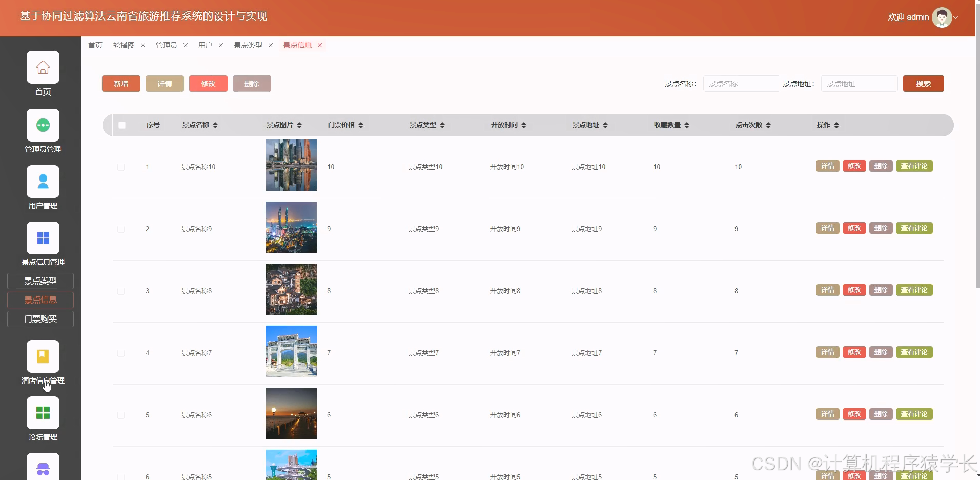Image resolution: width=980 pixels, height=480 pixels.
Task: Sort by 景点名称 column arrows
Action: coord(215,125)
